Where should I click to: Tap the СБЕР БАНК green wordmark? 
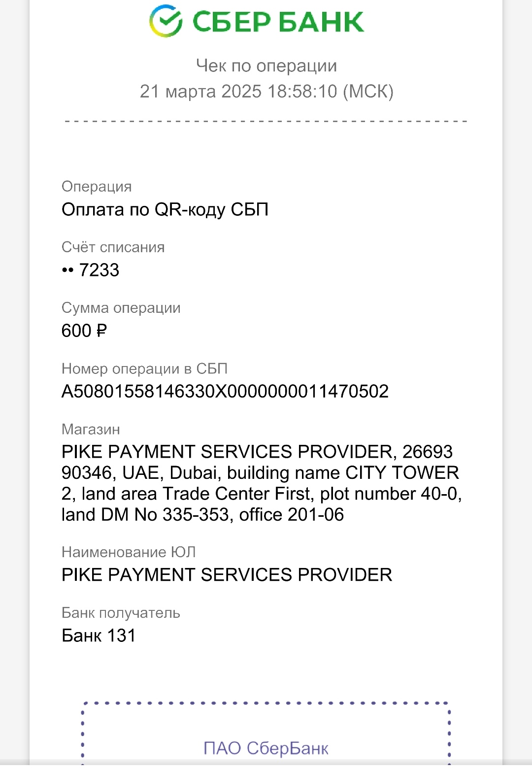(x=278, y=22)
